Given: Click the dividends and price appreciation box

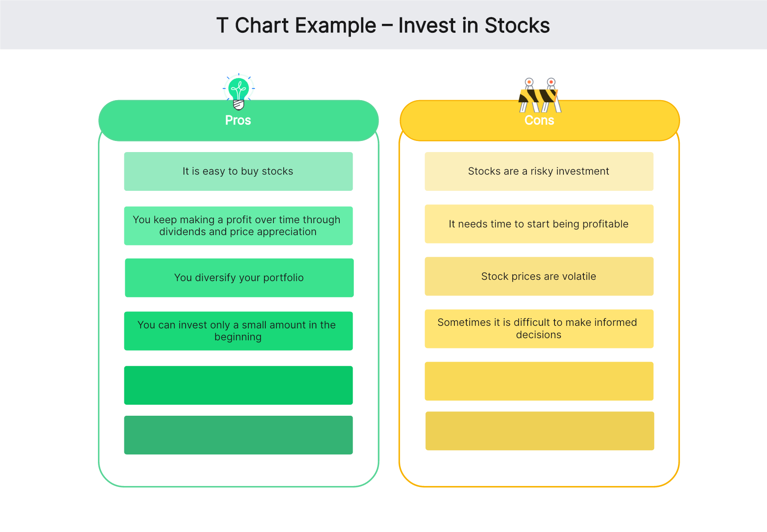Looking at the screenshot, I should (238, 226).
